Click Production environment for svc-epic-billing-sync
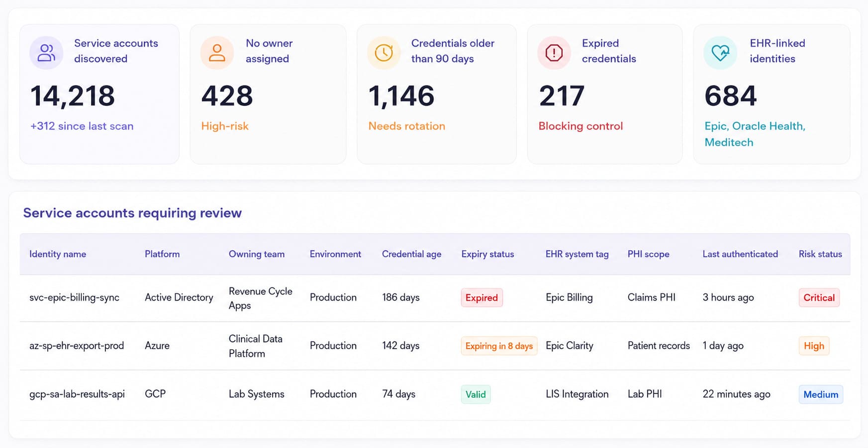868x448 pixels. [333, 297]
